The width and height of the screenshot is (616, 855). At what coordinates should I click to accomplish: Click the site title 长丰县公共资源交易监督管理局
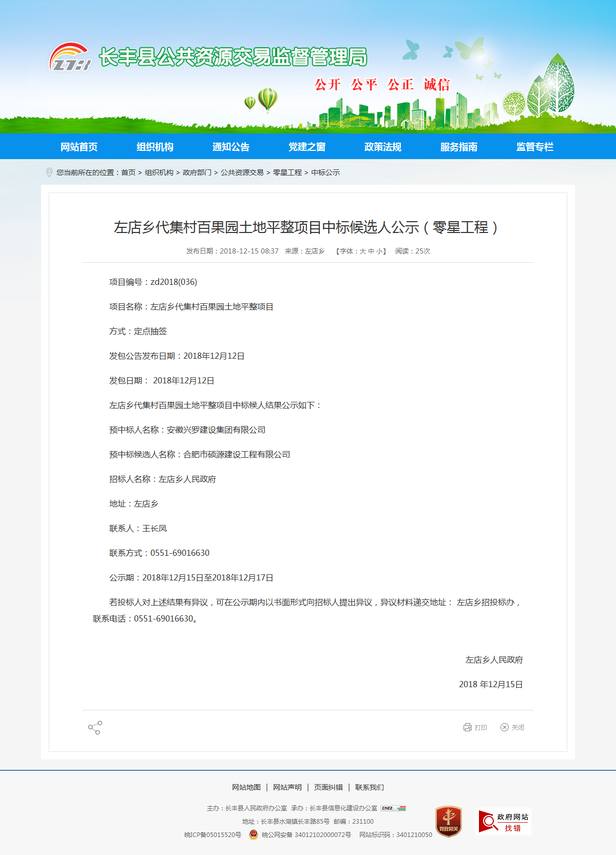(234, 57)
